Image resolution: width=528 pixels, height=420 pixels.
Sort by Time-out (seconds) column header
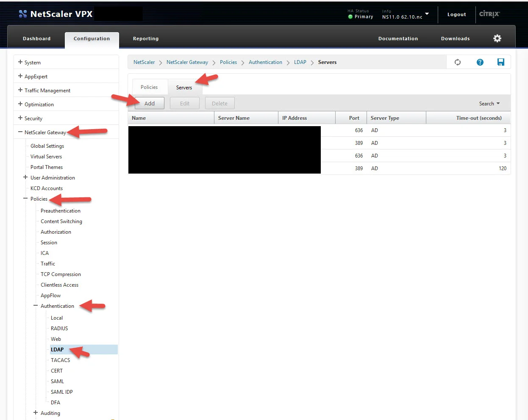point(468,118)
